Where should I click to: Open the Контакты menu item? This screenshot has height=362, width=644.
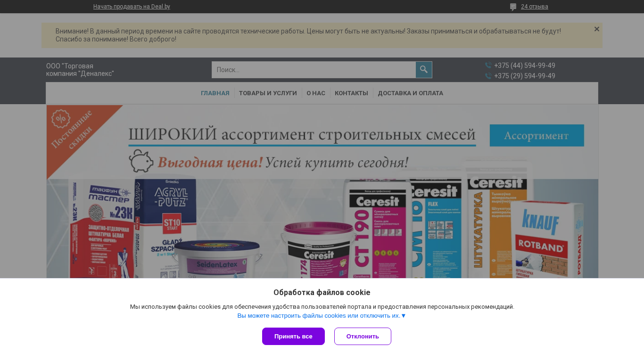(351, 93)
